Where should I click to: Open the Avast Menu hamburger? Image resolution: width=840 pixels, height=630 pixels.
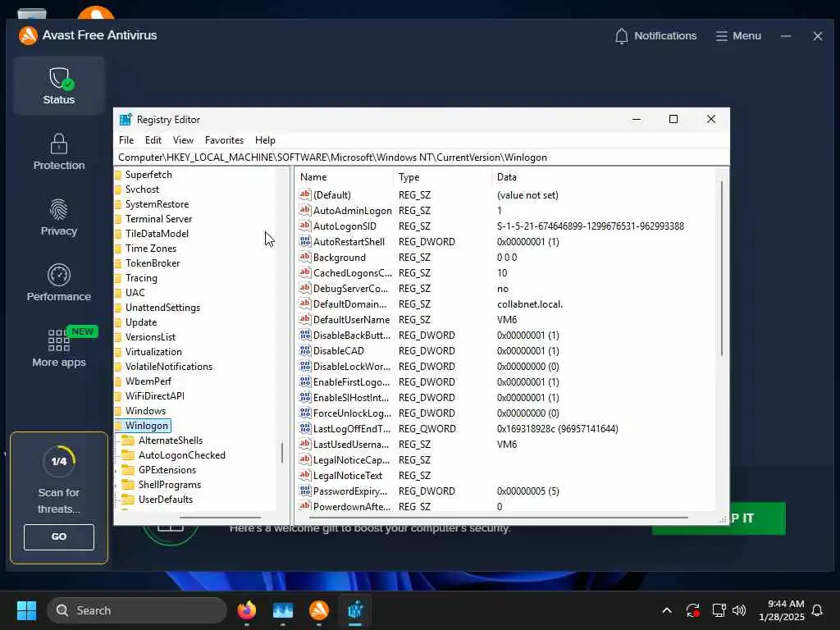[738, 36]
